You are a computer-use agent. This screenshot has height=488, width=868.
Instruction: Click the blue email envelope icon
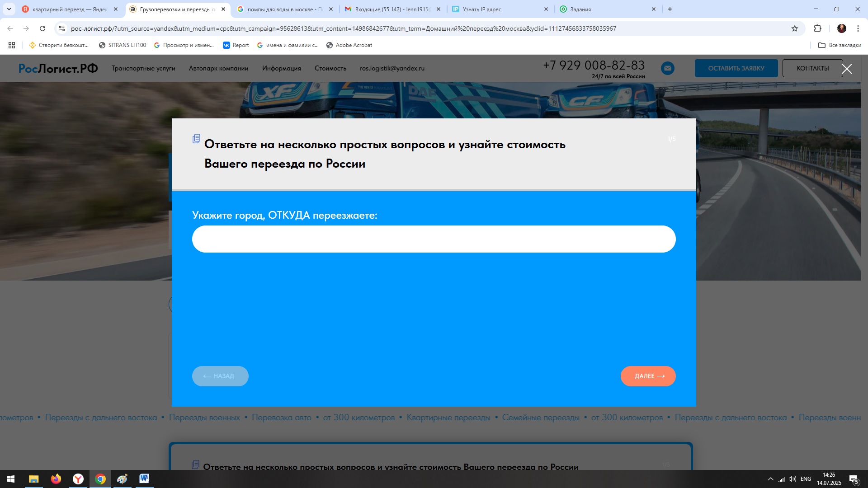click(668, 68)
